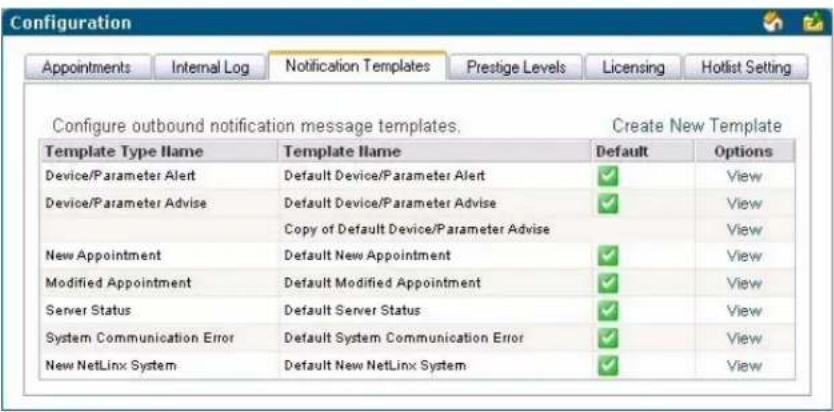Toggle default check for Default New Appointment

(607, 256)
